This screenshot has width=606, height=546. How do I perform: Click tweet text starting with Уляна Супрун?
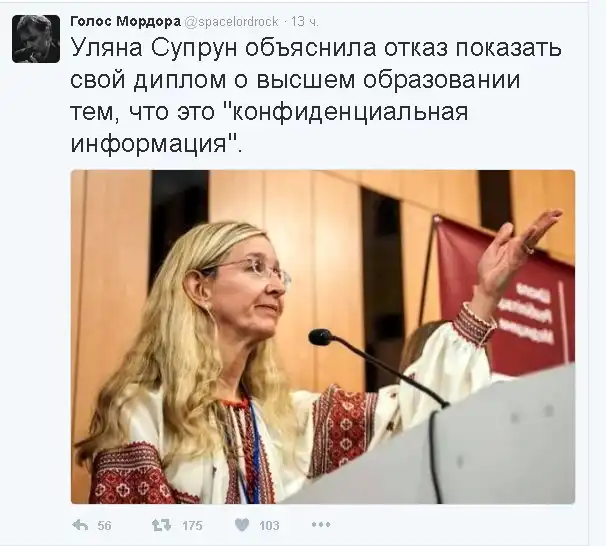pyautogui.click(x=316, y=48)
